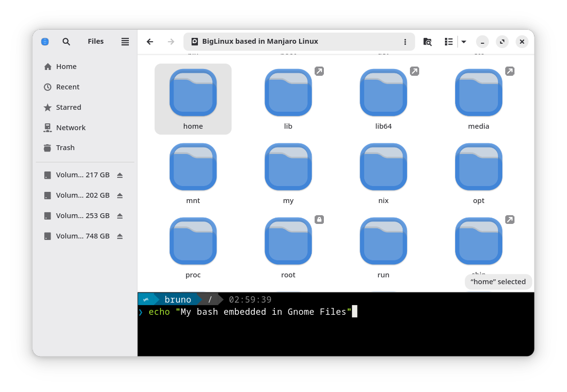Open the sidebar search icon
The height and width of the screenshot is (392, 567).
tap(66, 42)
